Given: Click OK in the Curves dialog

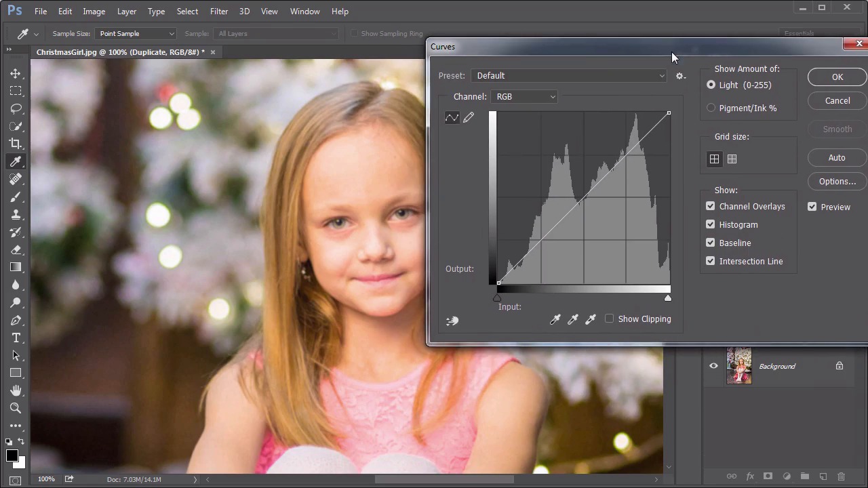Looking at the screenshot, I should pyautogui.click(x=837, y=77).
